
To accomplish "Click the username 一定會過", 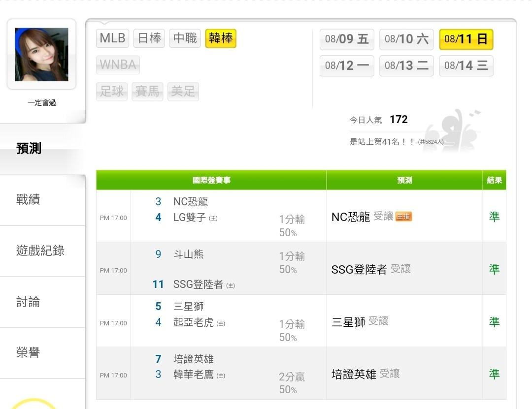I will click(x=42, y=103).
